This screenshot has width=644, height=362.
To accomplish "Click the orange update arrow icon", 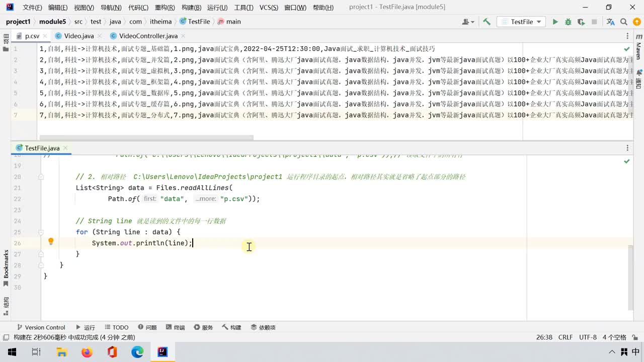I will pos(636,22).
